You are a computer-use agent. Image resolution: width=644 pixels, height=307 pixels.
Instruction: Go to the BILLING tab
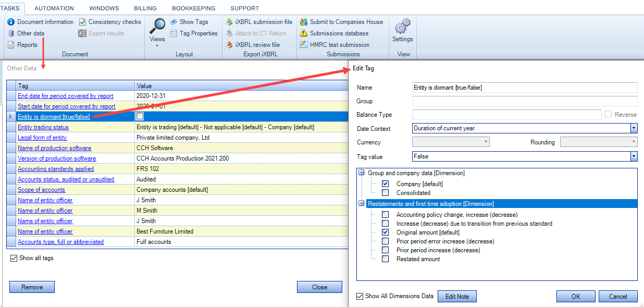coord(145,8)
